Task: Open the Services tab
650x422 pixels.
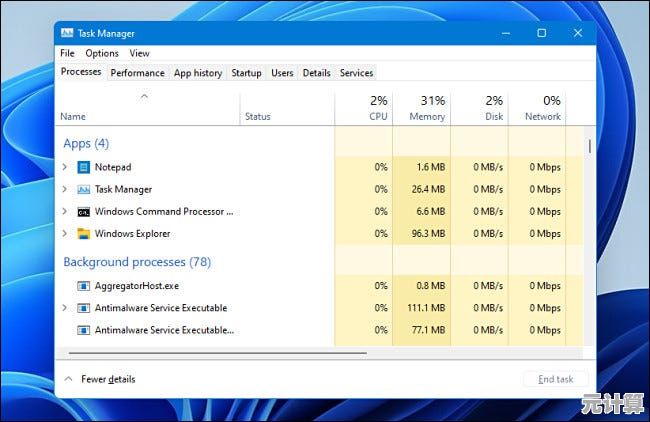Action: tap(356, 73)
